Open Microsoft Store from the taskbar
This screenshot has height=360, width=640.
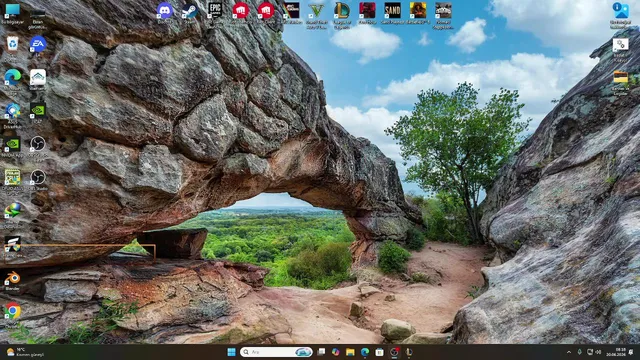[380, 352]
